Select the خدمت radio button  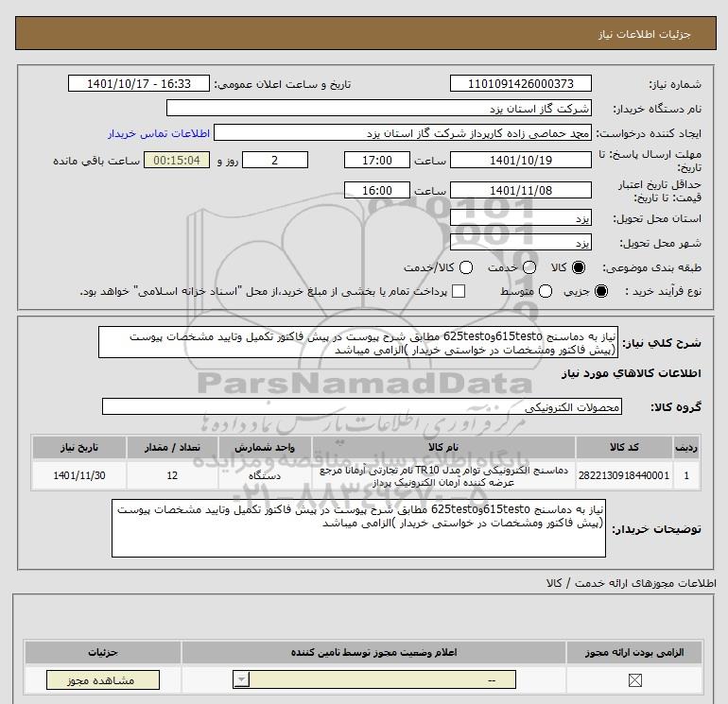(529, 267)
